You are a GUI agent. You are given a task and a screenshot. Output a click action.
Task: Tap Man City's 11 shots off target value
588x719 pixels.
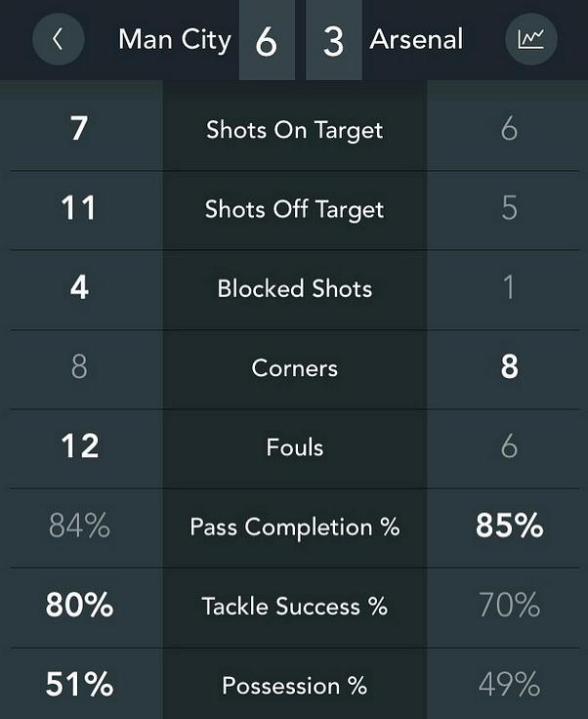[79, 208]
